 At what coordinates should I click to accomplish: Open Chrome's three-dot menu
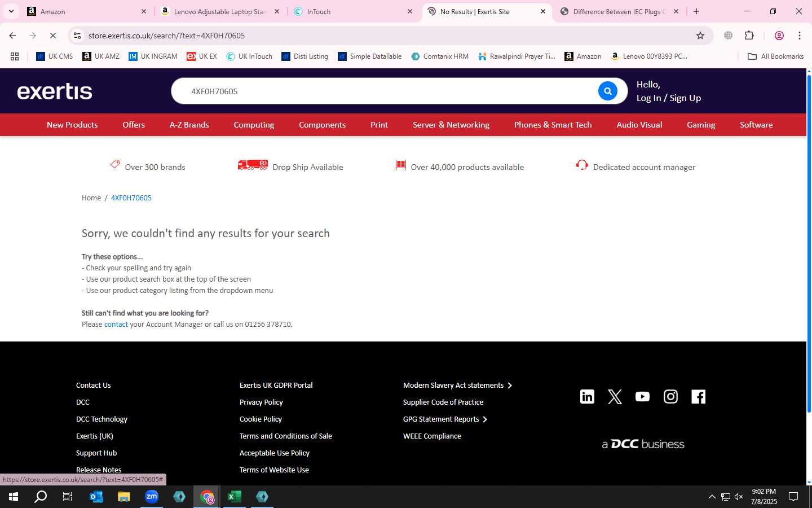pyautogui.click(x=800, y=36)
